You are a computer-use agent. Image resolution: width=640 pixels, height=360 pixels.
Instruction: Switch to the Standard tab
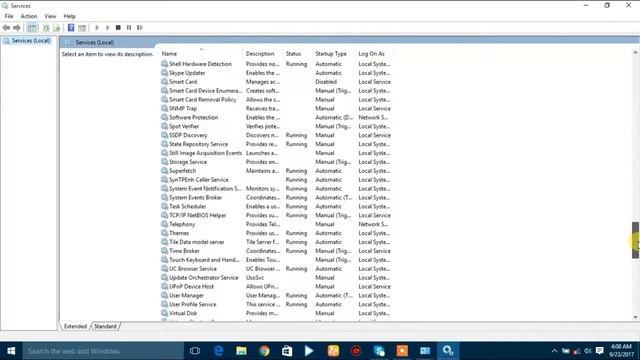tap(105, 327)
